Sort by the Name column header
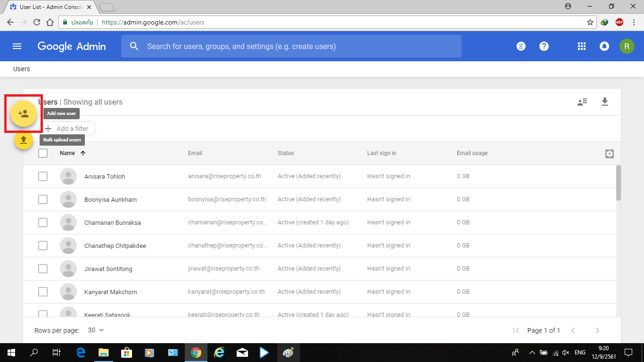644x362 pixels. (x=67, y=153)
